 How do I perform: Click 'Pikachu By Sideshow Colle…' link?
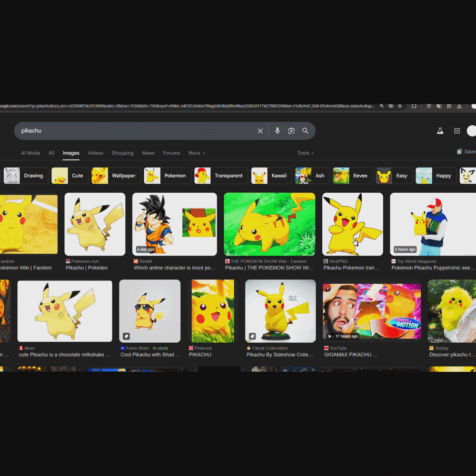point(280,355)
